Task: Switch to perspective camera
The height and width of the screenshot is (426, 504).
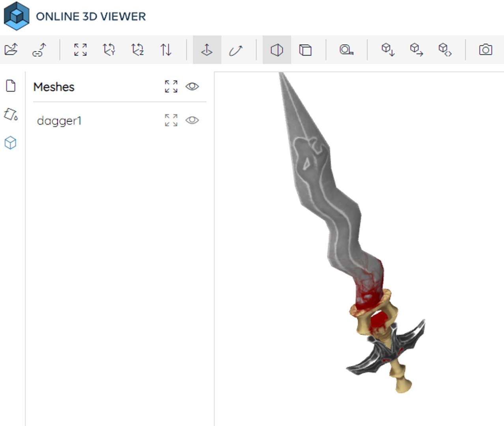Action: [277, 50]
